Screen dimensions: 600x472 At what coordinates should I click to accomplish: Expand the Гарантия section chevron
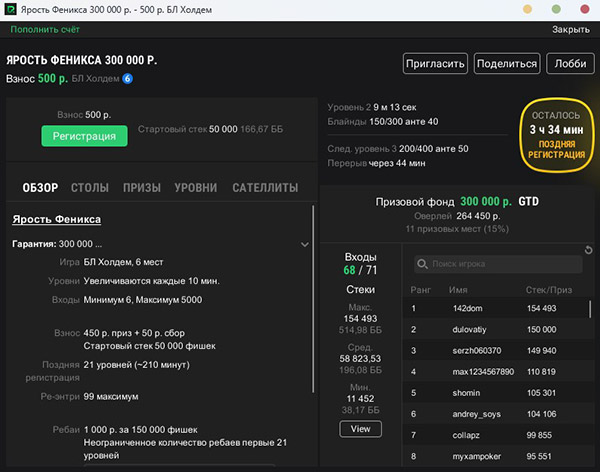coord(305,244)
